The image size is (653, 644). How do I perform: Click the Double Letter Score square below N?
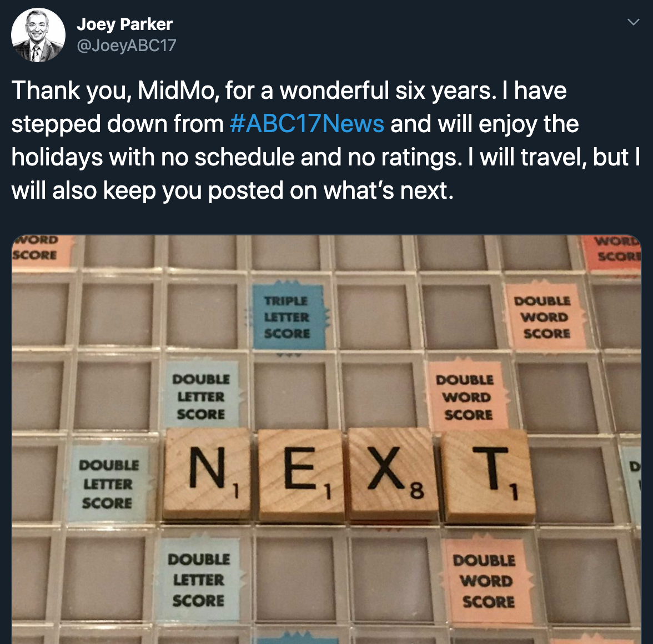click(199, 580)
